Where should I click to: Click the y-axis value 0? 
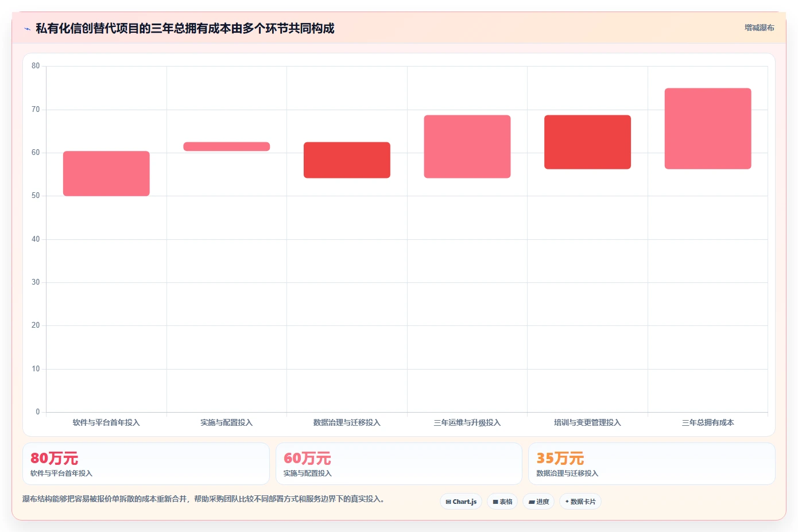tap(38, 411)
